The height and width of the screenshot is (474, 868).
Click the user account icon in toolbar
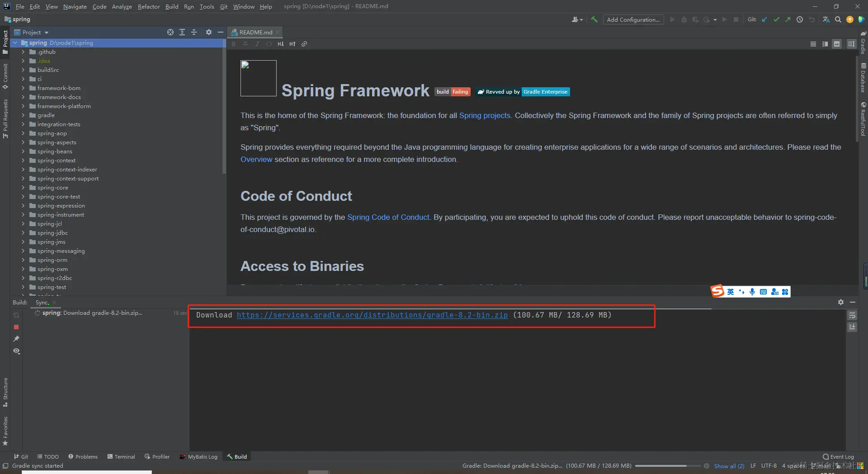click(x=577, y=19)
